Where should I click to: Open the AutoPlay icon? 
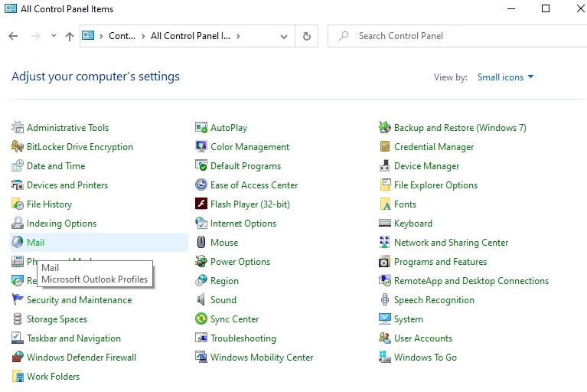coord(201,128)
